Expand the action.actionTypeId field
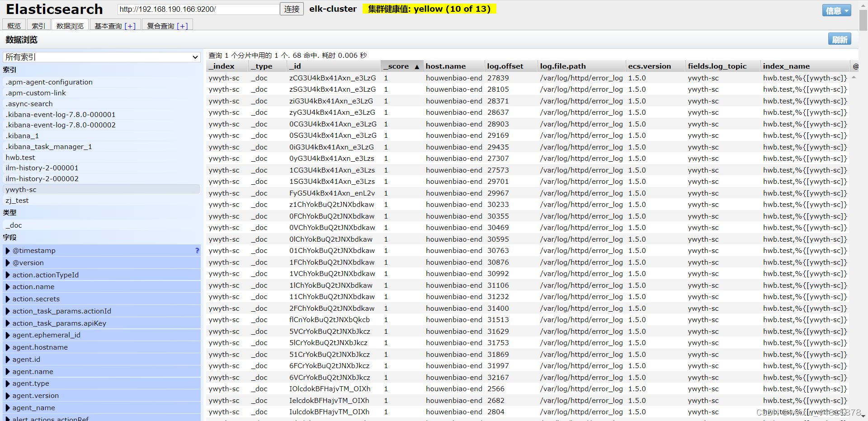Image resolution: width=868 pixels, height=421 pixels. (x=8, y=275)
